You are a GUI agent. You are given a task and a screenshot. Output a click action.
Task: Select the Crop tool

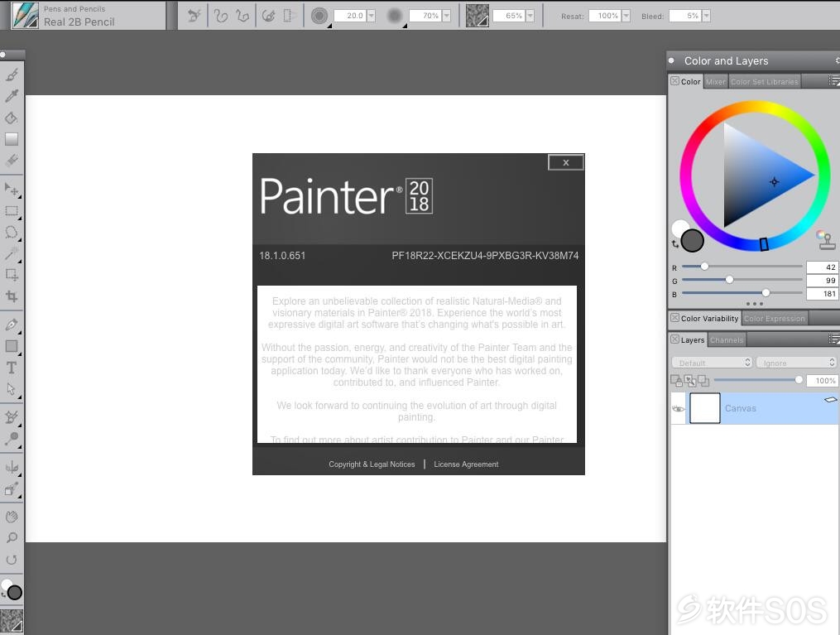point(12,296)
